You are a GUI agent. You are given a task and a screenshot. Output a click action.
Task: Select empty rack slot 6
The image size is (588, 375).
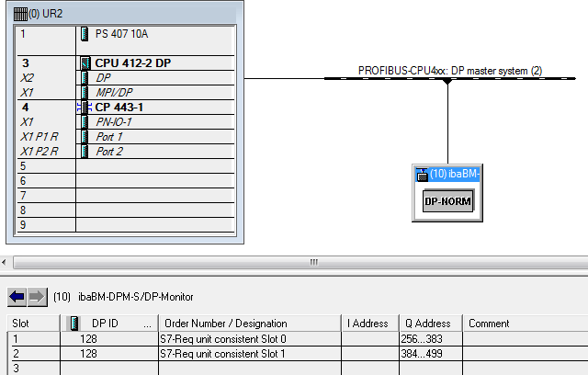tap(126, 181)
